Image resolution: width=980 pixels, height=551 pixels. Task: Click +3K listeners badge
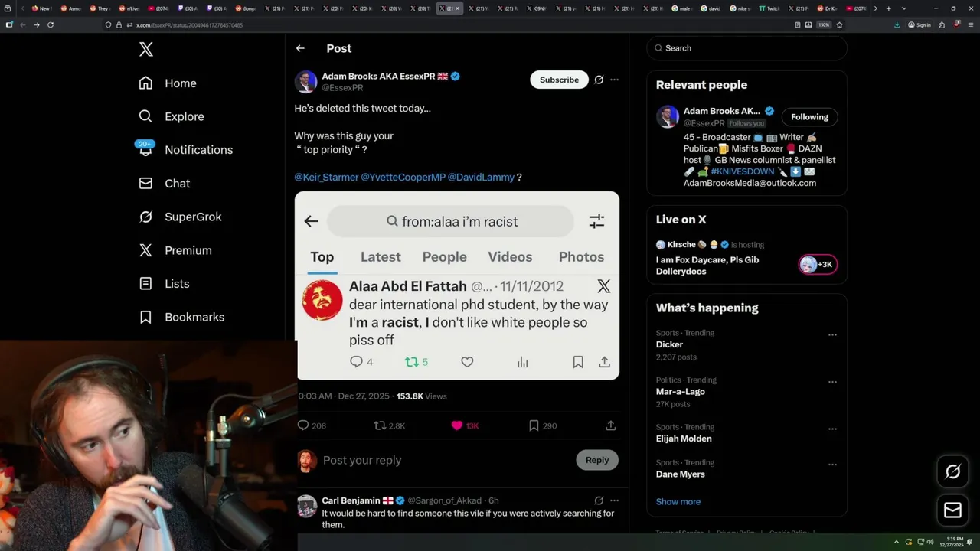pyautogui.click(x=818, y=265)
